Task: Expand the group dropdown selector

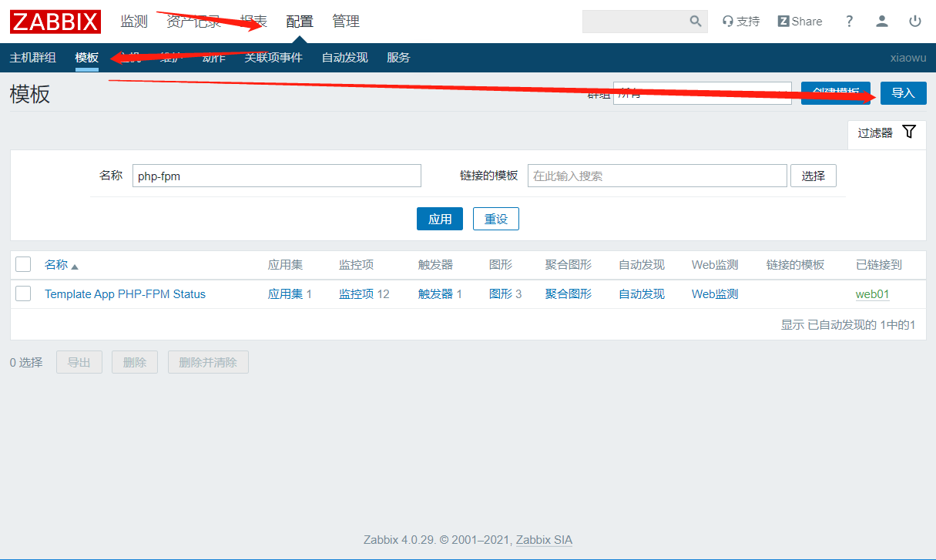Action: tap(701, 93)
